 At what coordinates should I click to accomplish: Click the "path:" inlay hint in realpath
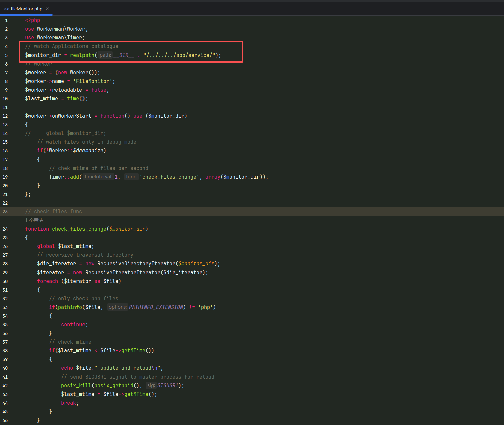click(x=105, y=55)
